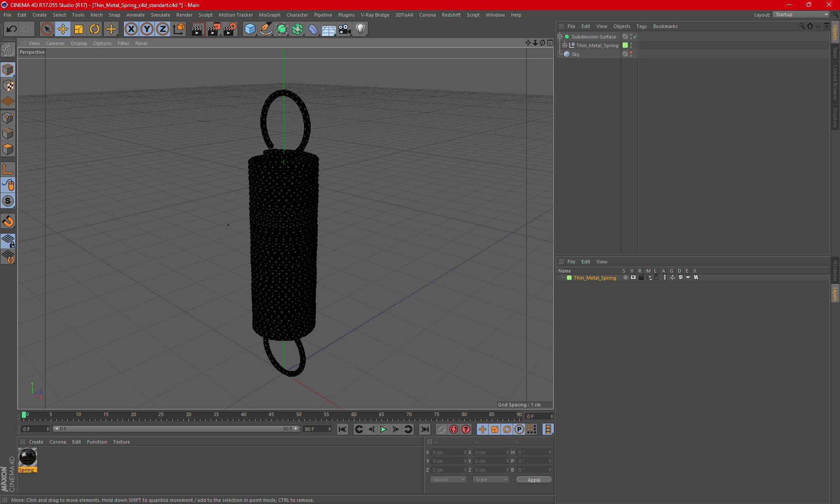This screenshot has height=504, width=840.
Task: Click the Play animation button
Action: coord(383,429)
